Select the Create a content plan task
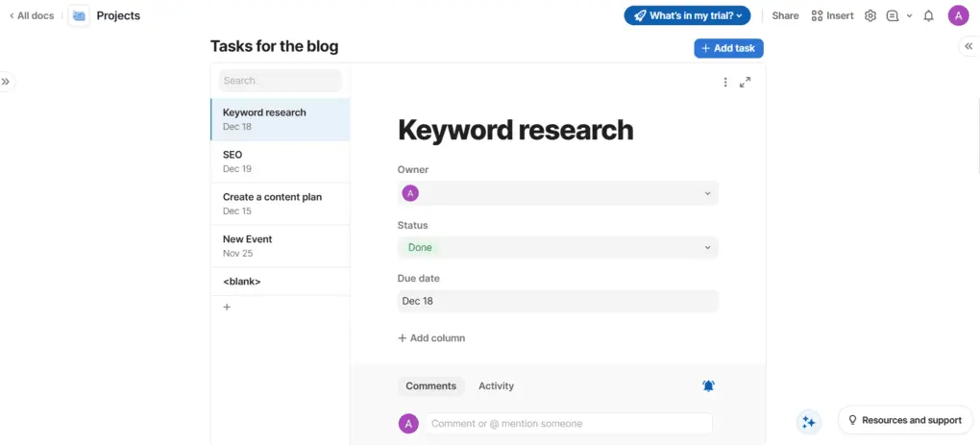 [x=280, y=204]
